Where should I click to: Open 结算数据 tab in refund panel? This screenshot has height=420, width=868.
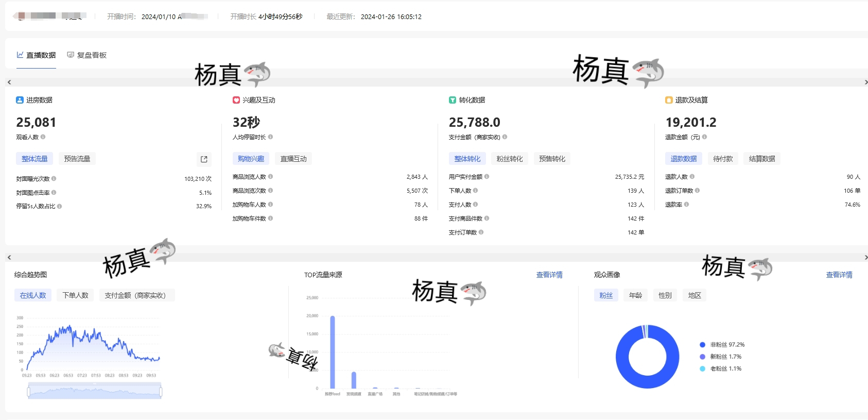[x=761, y=159]
